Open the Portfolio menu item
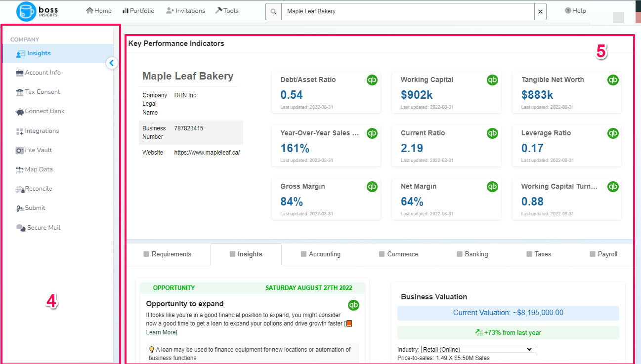 [x=138, y=10]
